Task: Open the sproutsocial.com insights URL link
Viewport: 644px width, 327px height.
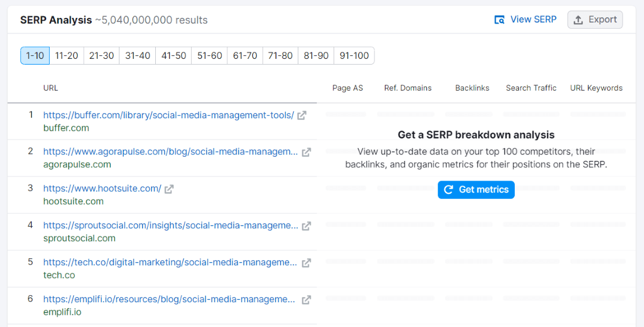Action: coord(170,225)
